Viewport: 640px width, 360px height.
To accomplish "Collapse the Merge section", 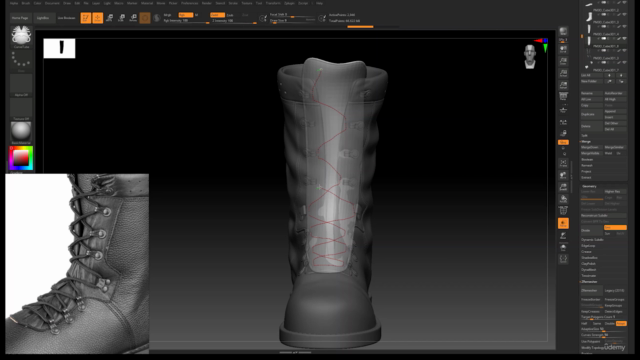I will pyautogui.click(x=586, y=141).
